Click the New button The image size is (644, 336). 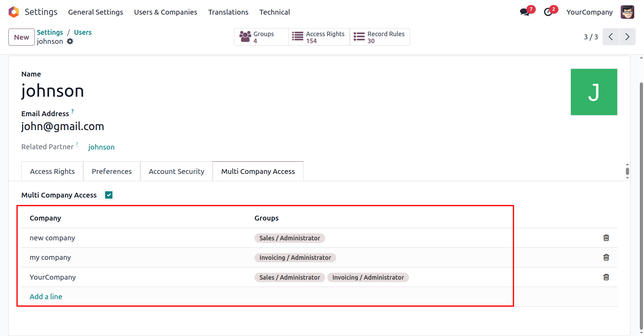pos(22,37)
